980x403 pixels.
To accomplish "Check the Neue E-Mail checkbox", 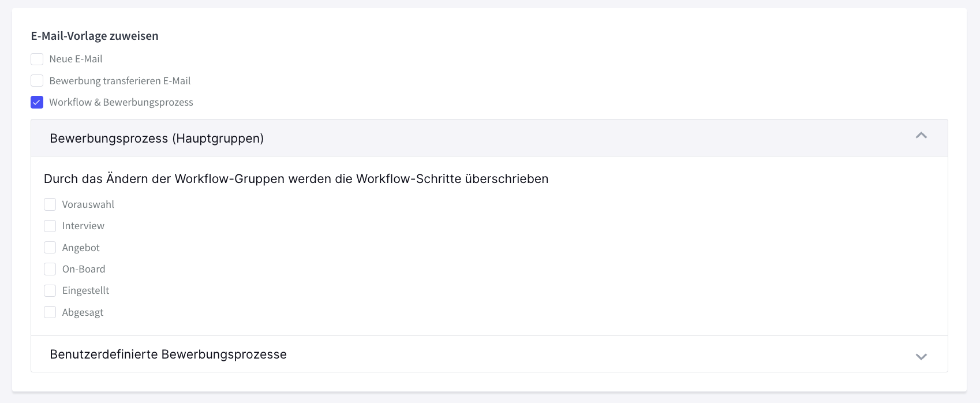I will pos(37,59).
